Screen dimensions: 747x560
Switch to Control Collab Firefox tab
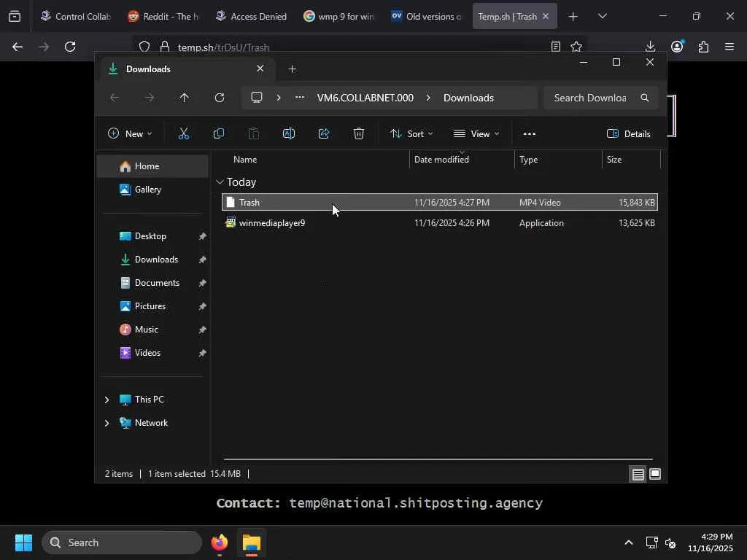[75, 16]
